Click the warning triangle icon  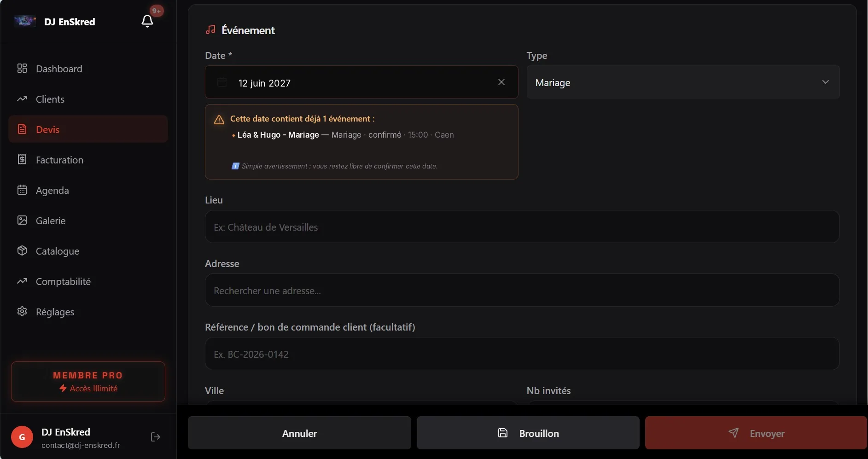219,120
